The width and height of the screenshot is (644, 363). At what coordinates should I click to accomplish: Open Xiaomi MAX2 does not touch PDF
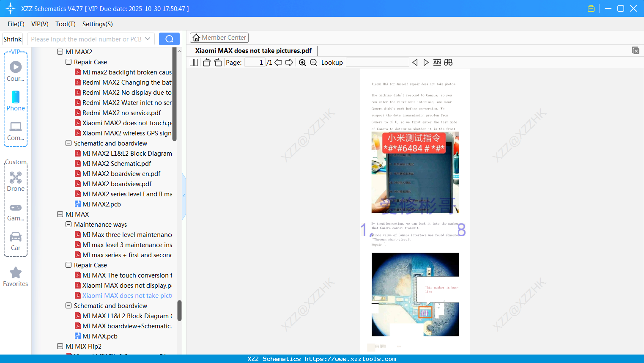(x=123, y=123)
